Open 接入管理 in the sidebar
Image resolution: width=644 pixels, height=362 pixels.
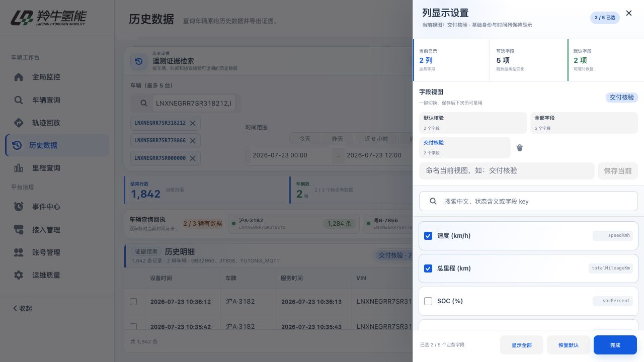[57, 230]
